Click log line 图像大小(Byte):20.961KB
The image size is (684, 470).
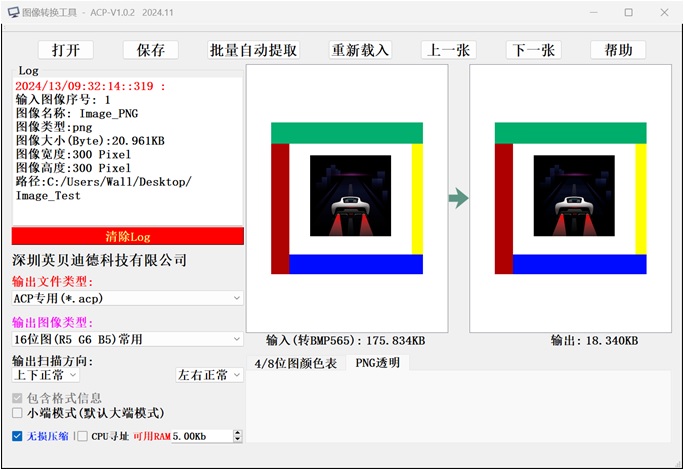(90, 141)
